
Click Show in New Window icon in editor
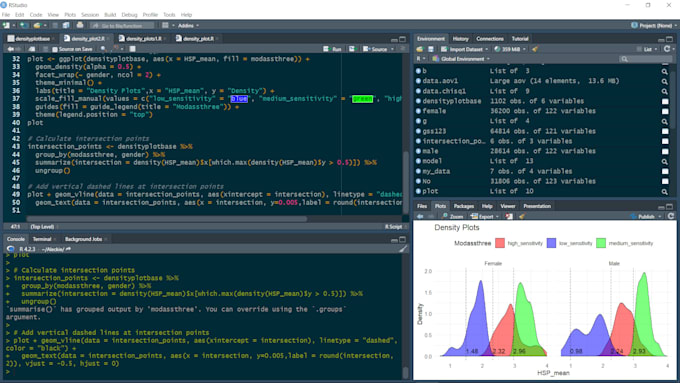tap(32, 49)
